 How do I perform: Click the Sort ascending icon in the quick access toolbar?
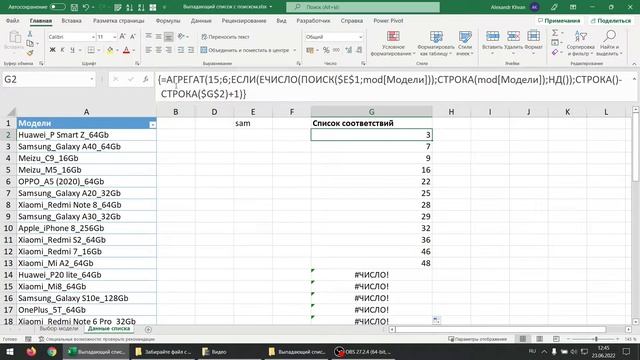[x=130, y=7]
